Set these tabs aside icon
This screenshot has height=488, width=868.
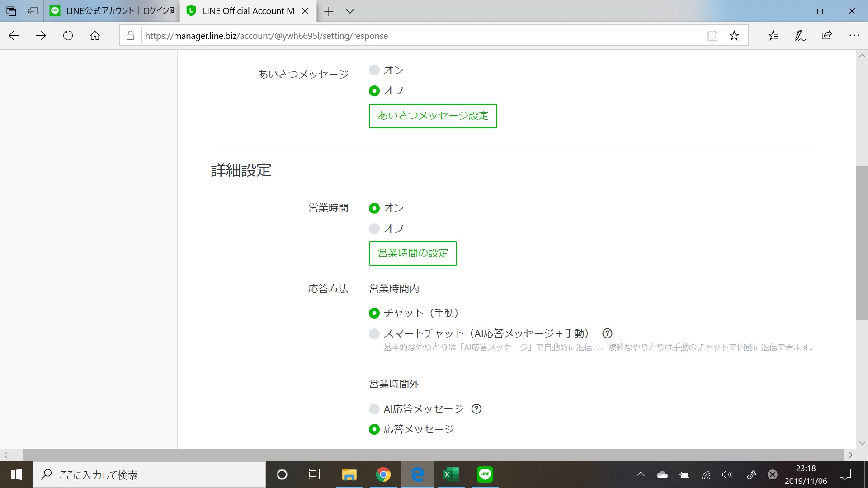(33, 11)
